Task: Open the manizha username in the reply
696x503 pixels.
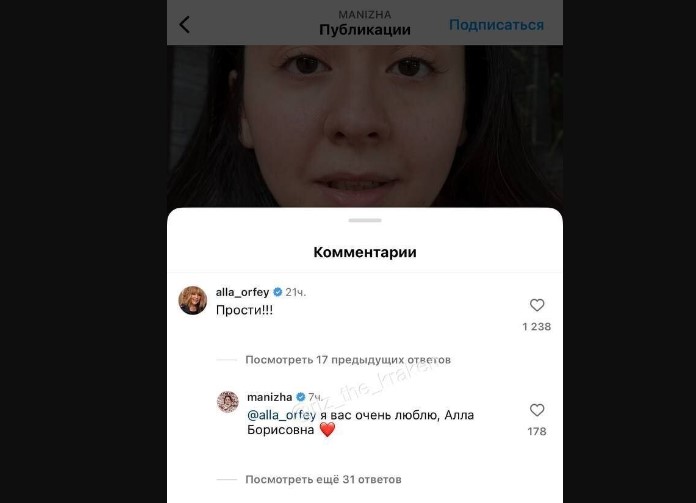Action: pyautogui.click(x=269, y=396)
